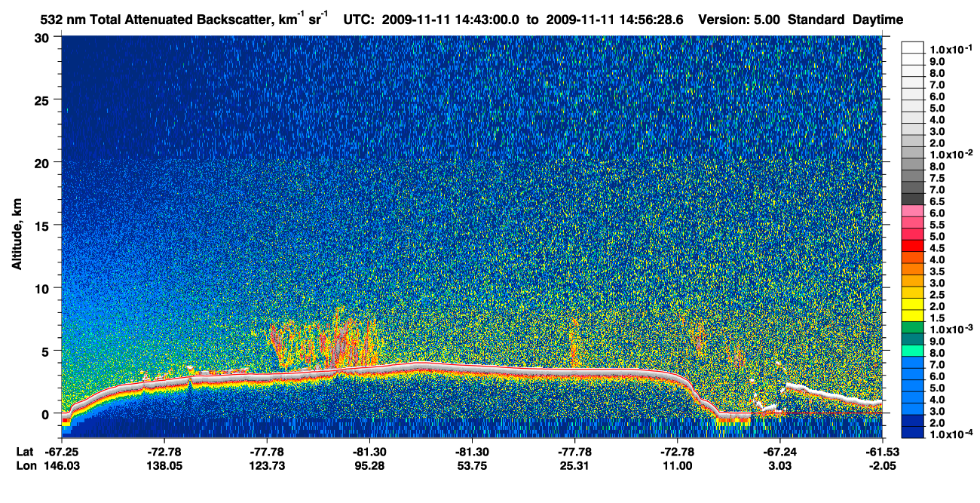980x503 pixels.
Task: Pick the darkest navy swatch beside 1.0x10-4
Action: pos(912,432)
